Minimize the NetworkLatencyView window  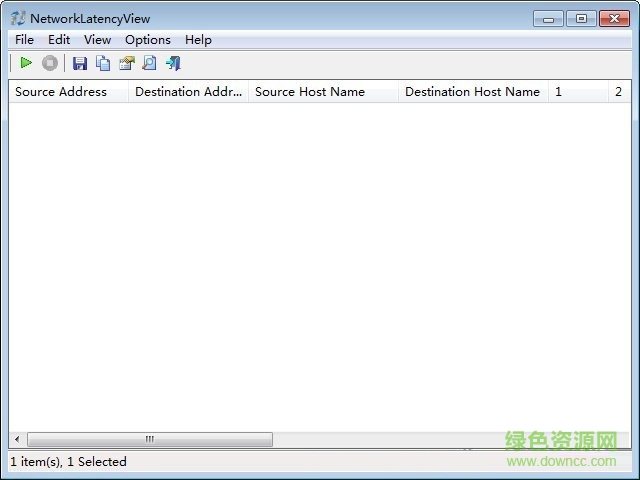[x=548, y=19]
